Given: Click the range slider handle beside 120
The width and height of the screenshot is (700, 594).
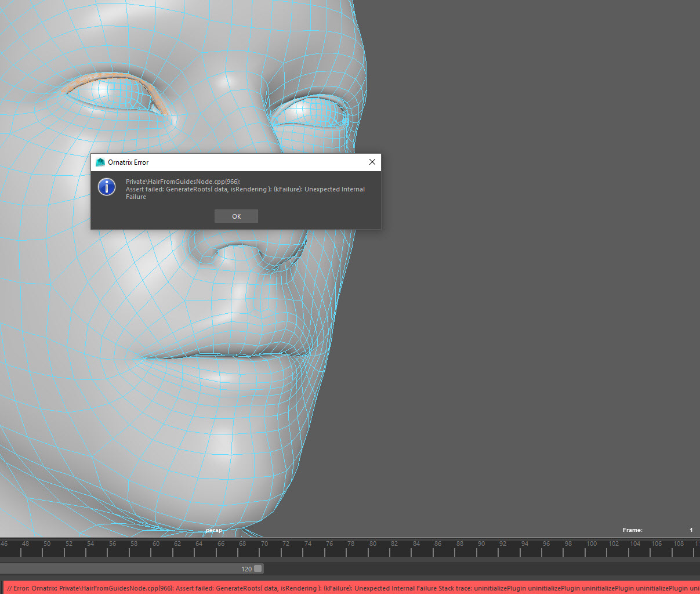Looking at the screenshot, I should click(x=258, y=569).
